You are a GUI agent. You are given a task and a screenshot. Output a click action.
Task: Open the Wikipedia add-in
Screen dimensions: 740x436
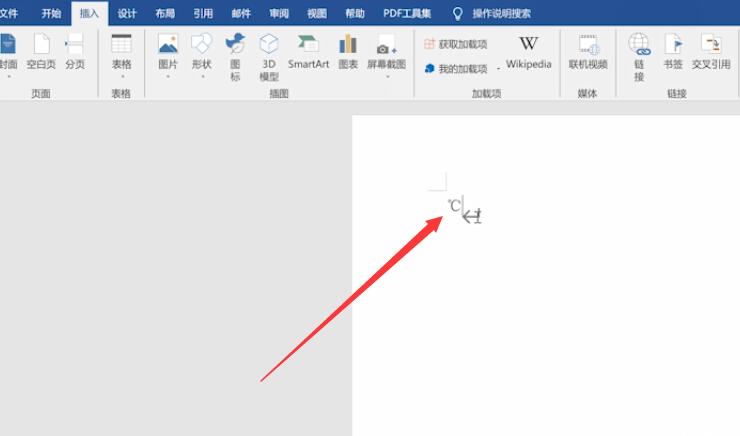click(529, 52)
